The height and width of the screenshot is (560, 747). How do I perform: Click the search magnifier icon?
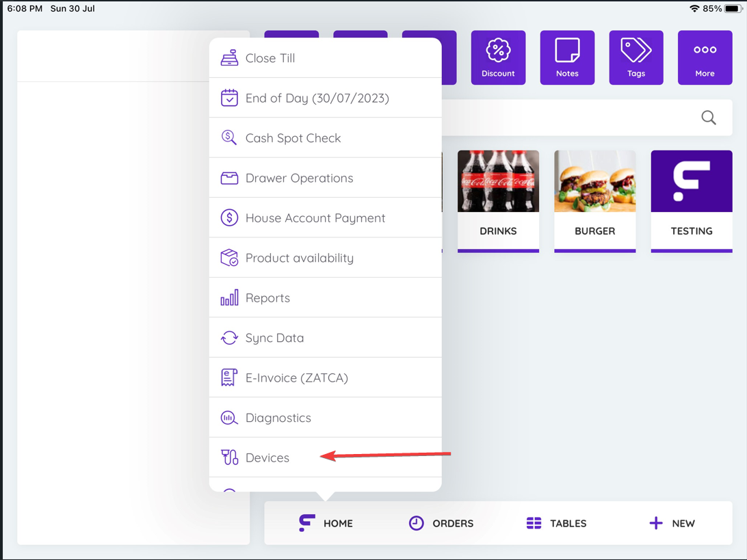(708, 118)
